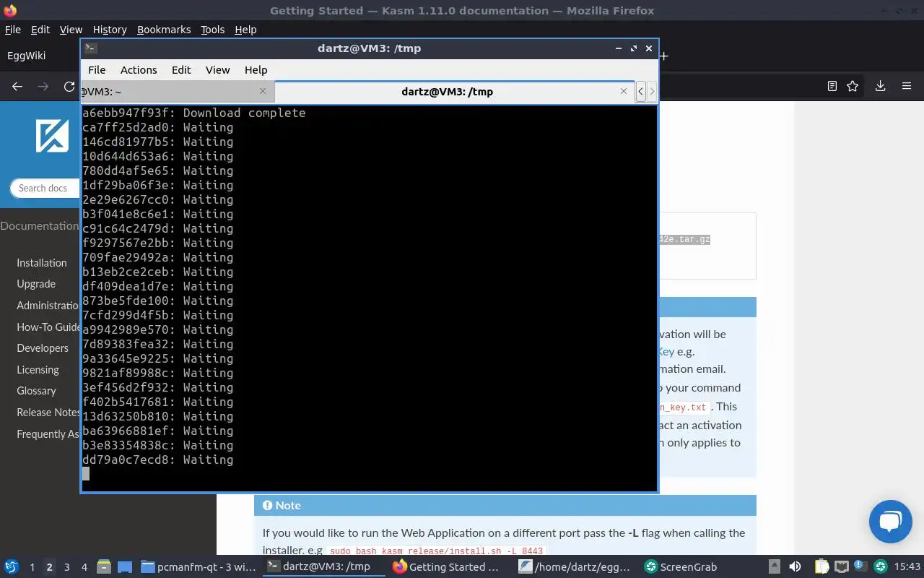Screen dimensions: 924x578
Task: Open Upgrade docs section
Action: pos(36,284)
